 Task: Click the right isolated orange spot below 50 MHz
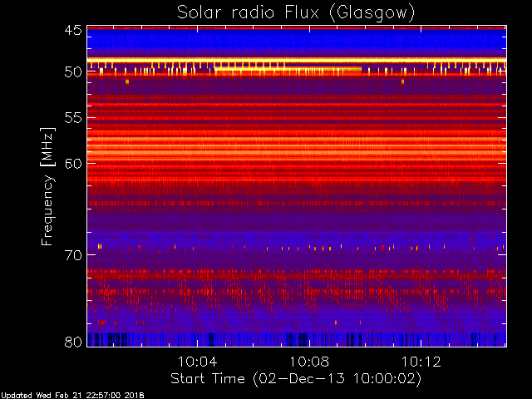coord(402,81)
